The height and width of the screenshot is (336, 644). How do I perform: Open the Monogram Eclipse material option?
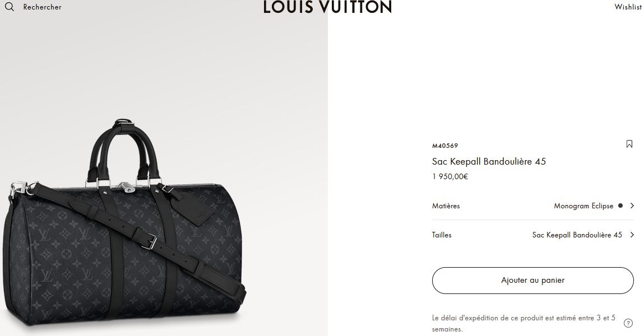583,206
